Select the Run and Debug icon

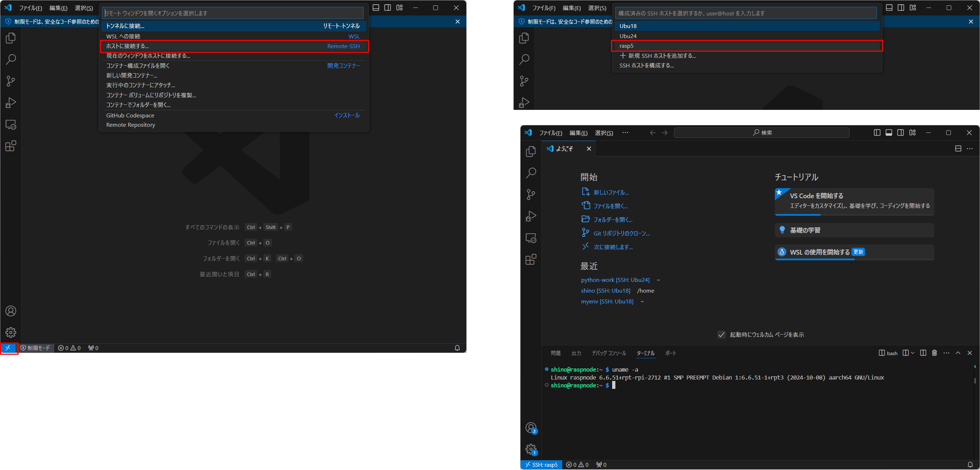[x=11, y=102]
